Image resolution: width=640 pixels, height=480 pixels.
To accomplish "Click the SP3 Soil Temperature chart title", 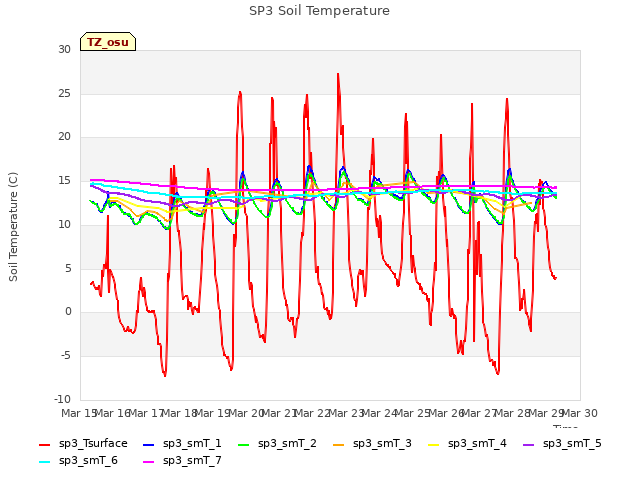I will (320, 11).
